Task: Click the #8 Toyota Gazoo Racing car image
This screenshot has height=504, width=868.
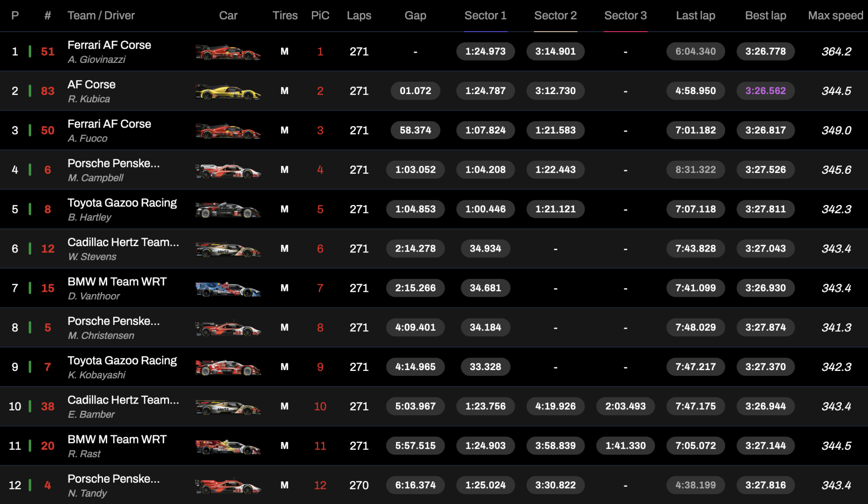Action: [228, 209]
